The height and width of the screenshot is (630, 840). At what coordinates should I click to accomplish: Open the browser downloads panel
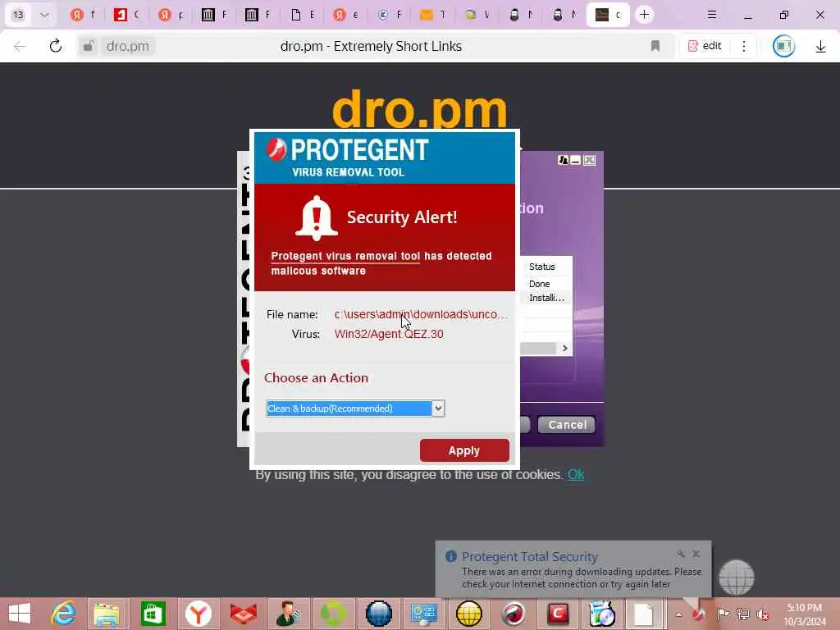coord(820,47)
